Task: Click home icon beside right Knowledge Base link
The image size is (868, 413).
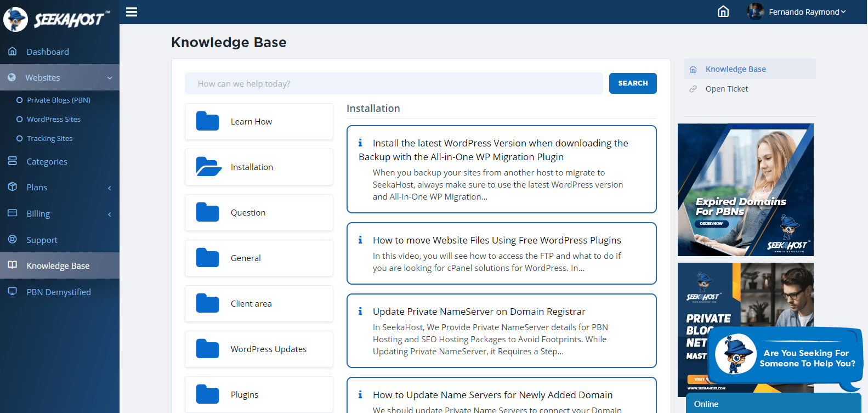Action: pyautogui.click(x=693, y=69)
